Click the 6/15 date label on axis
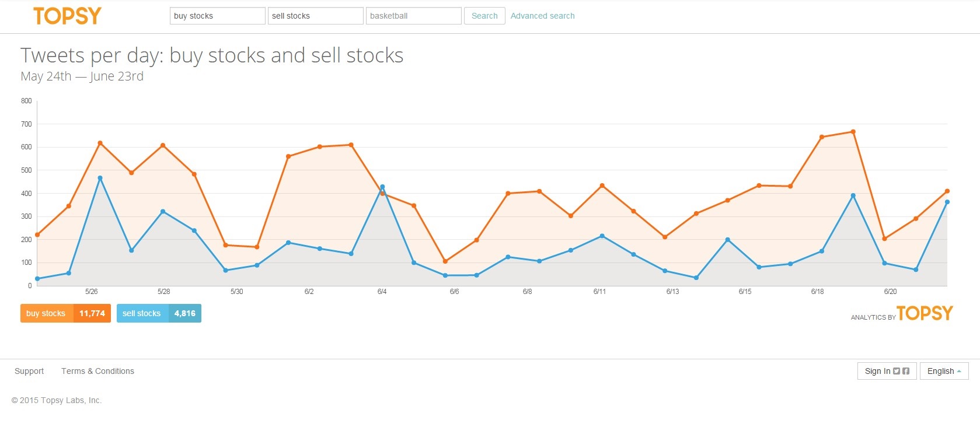The height and width of the screenshot is (434, 980). [x=745, y=292]
